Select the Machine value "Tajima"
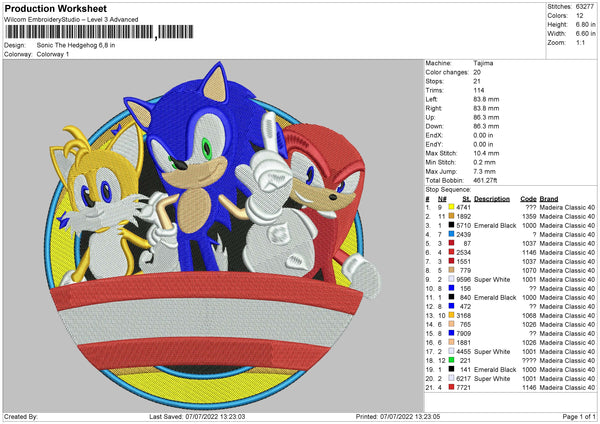This screenshot has height=424, width=600. (483, 63)
